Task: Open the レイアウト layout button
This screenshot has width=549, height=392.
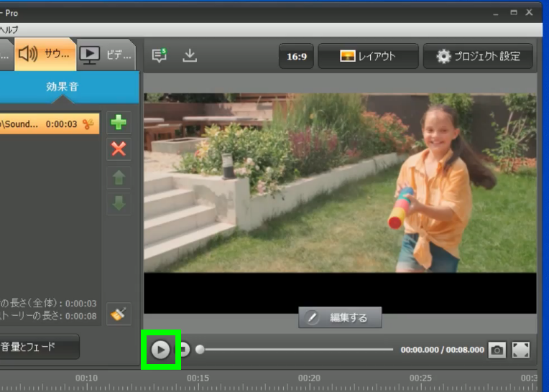Action: tap(367, 57)
